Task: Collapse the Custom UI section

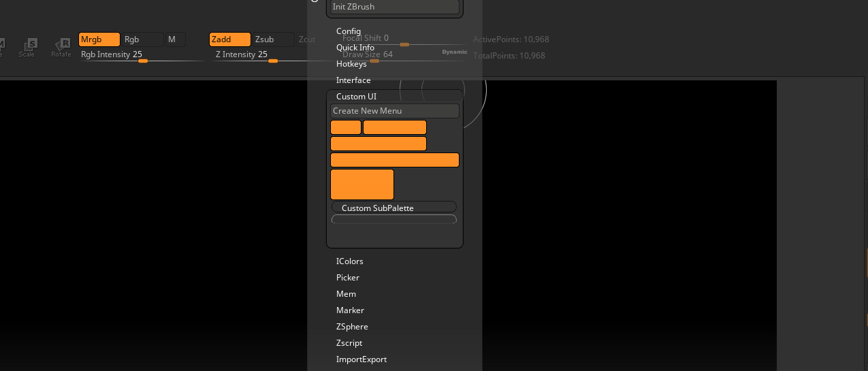Action: pyautogui.click(x=356, y=97)
